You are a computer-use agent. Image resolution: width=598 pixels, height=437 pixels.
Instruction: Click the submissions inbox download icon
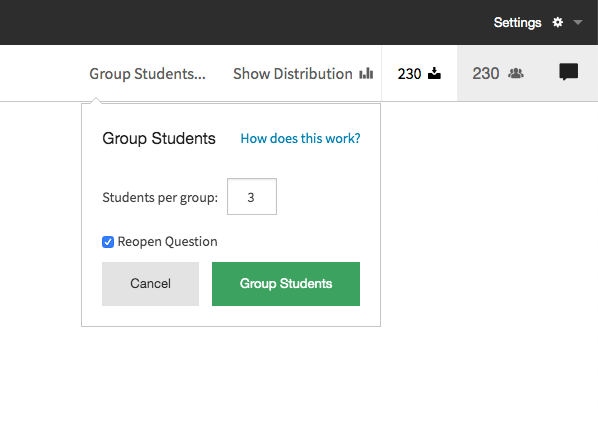434,73
